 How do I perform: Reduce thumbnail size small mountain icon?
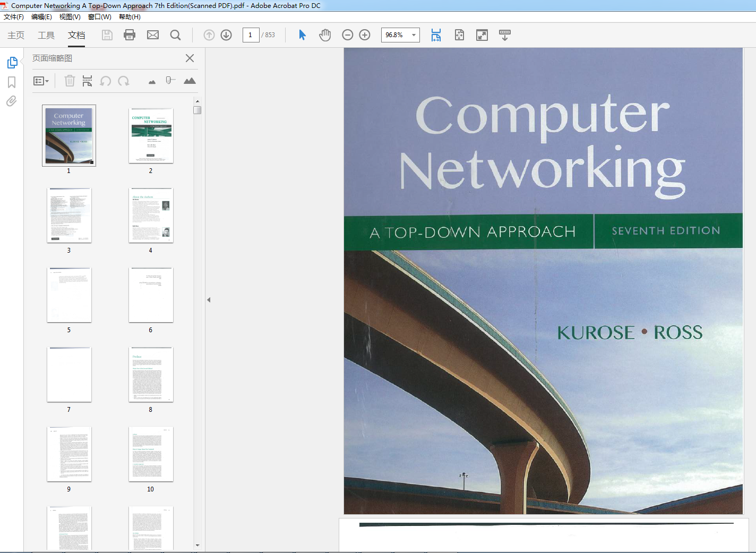(x=152, y=82)
